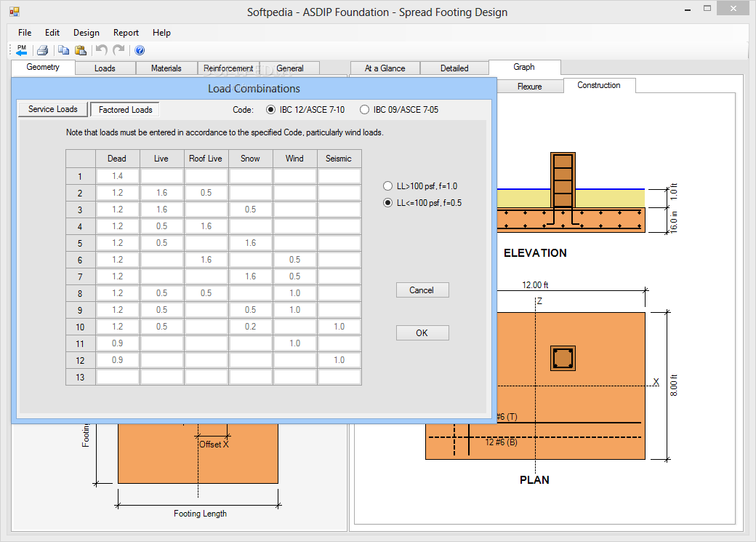Switch to the Construction sub-tab

click(x=599, y=85)
